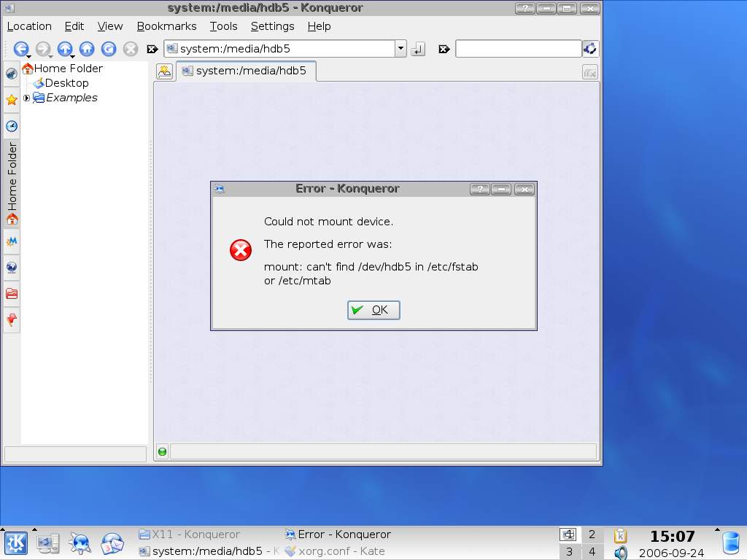Image resolution: width=747 pixels, height=560 pixels.
Task: Open the Bookmarks sidebar star panel
Action: [x=11, y=100]
